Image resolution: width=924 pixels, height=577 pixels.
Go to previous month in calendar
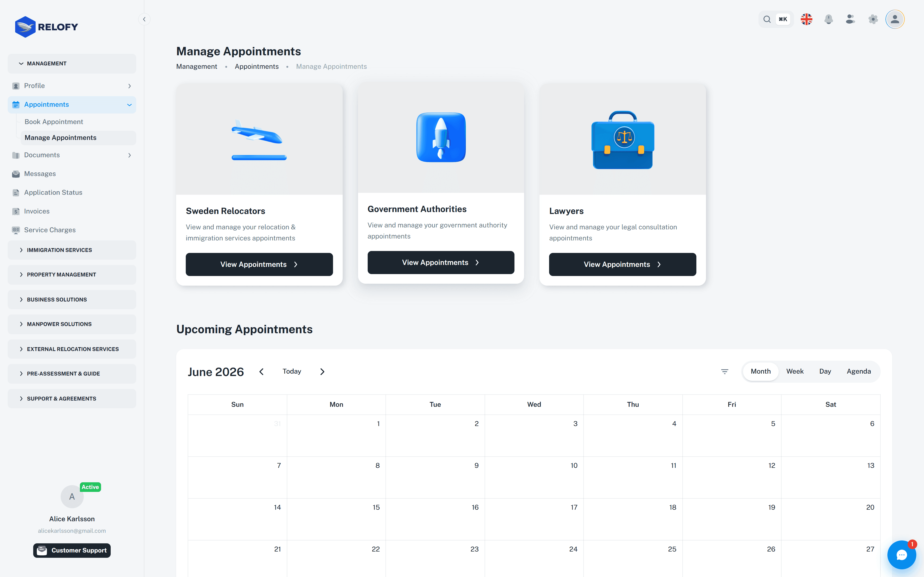tap(262, 371)
